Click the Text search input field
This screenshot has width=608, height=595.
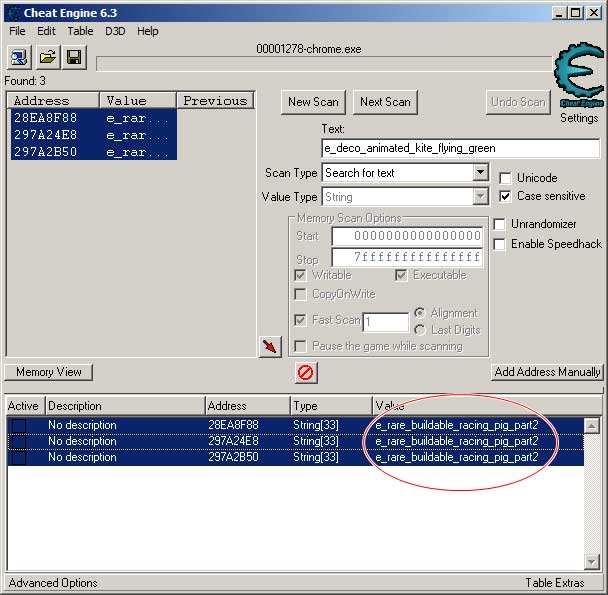pos(461,148)
